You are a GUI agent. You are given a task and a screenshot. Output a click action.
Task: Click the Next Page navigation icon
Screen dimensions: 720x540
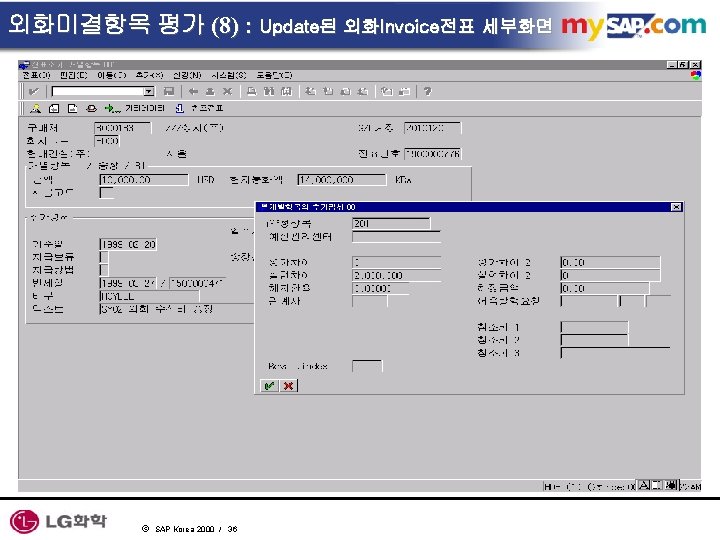click(345, 91)
